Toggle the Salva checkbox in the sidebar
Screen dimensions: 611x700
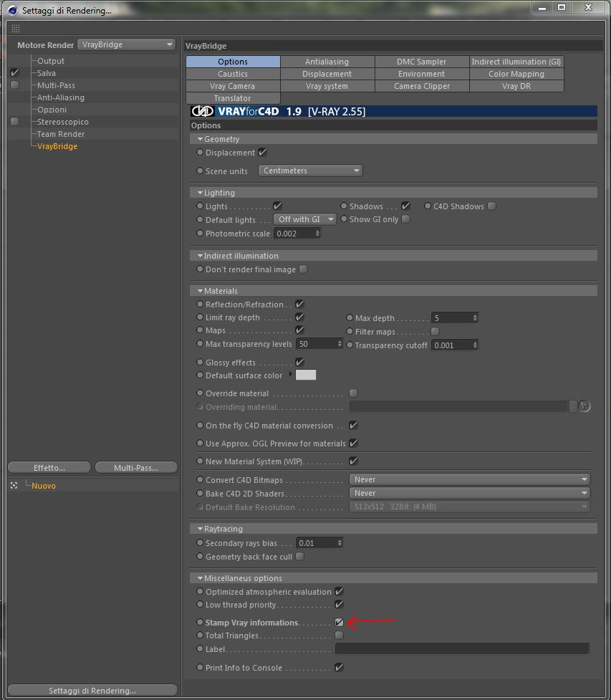[x=14, y=72]
